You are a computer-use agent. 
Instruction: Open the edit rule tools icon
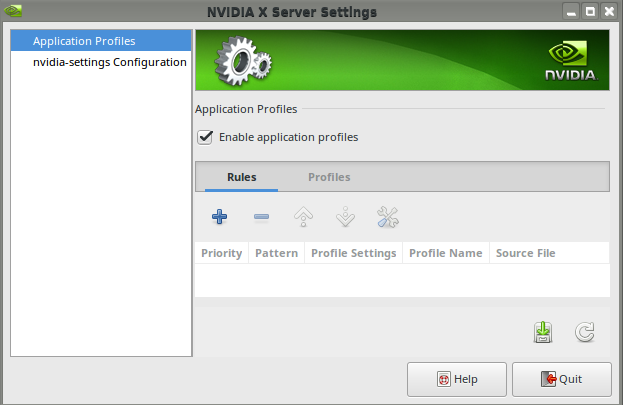coord(387,216)
